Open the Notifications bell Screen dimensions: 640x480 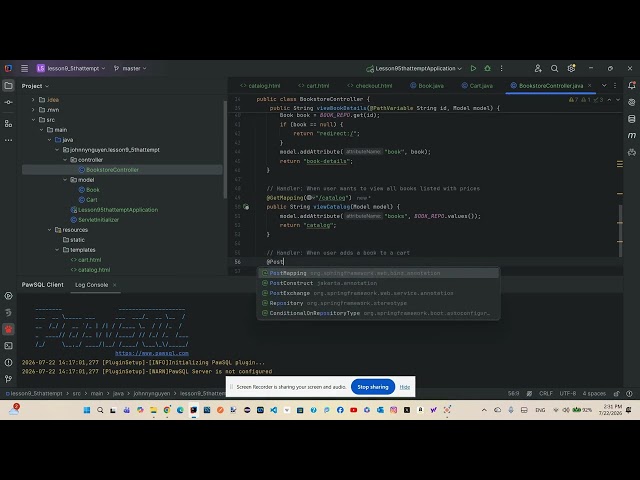coord(631,86)
